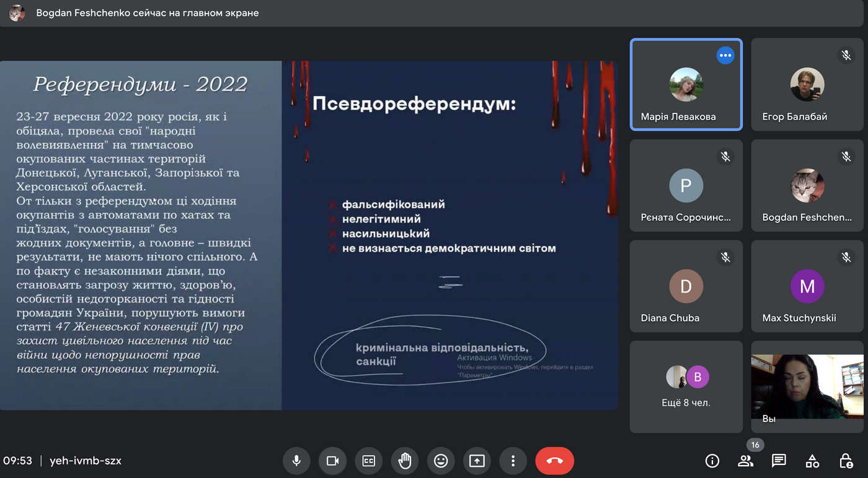The height and width of the screenshot is (478, 868).
Task: Expand the 'Ещё 8 чел.' participants tile
Action: pos(686,386)
